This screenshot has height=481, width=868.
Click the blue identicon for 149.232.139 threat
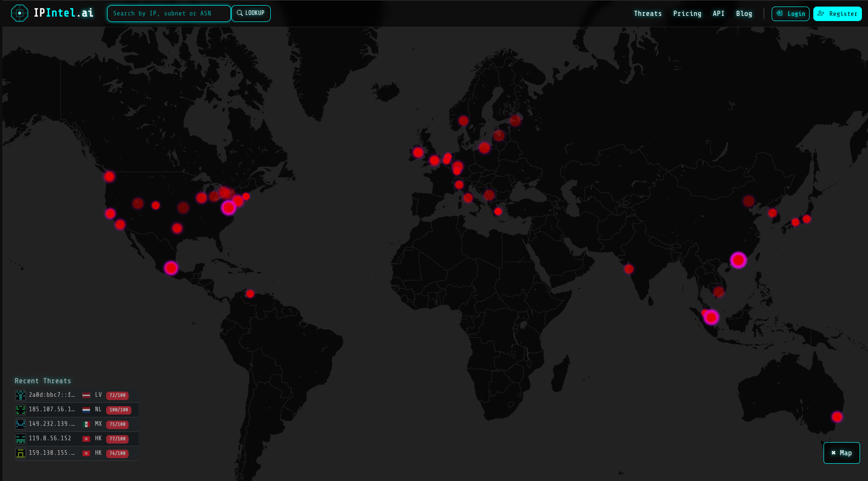coord(21,424)
